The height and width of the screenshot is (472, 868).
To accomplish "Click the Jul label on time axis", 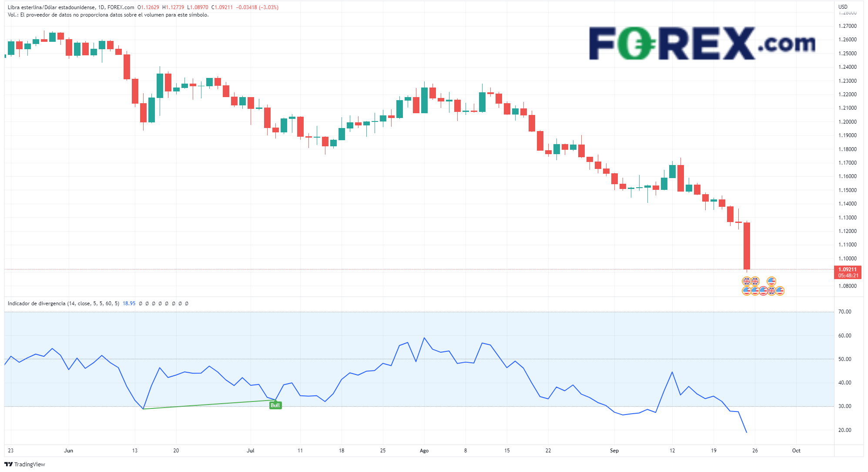I will pyautogui.click(x=251, y=451).
